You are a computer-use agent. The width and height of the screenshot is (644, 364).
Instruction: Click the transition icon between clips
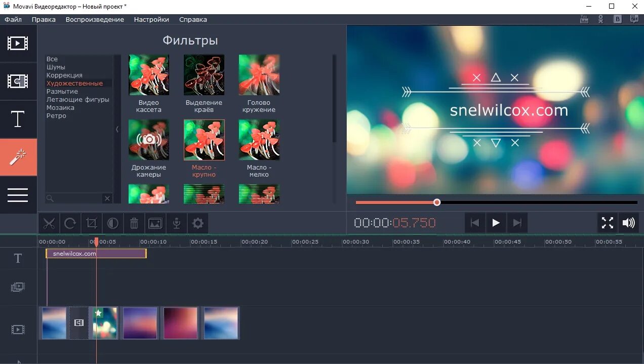click(79, 322)
